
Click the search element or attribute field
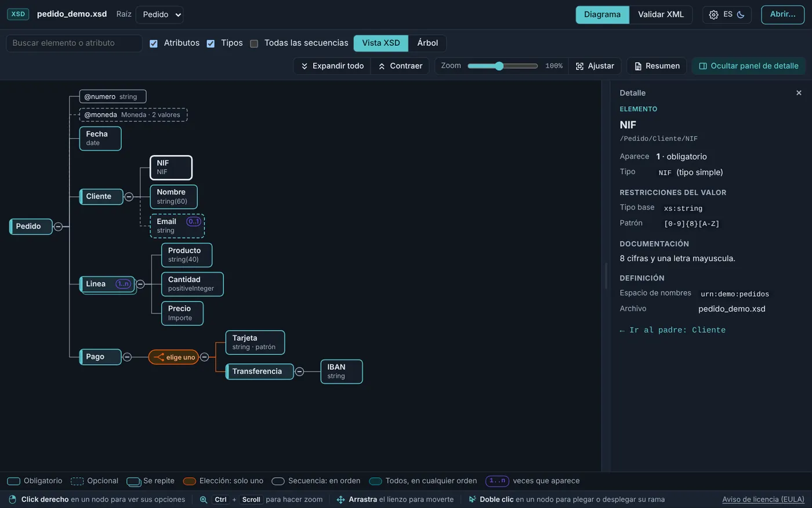[74, 43]
